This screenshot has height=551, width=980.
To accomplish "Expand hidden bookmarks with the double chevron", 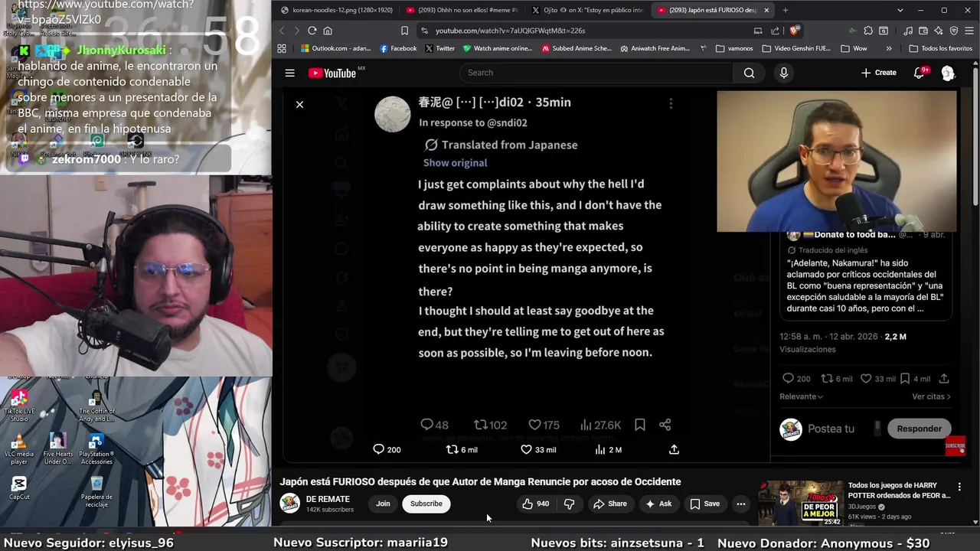I will pyautogui.click(x=888, y=48).
